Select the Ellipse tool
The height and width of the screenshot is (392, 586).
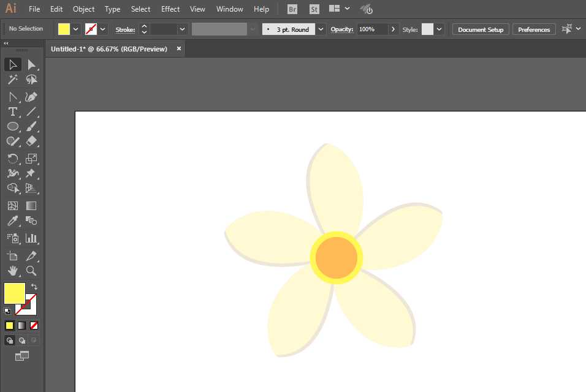(12, 126)
